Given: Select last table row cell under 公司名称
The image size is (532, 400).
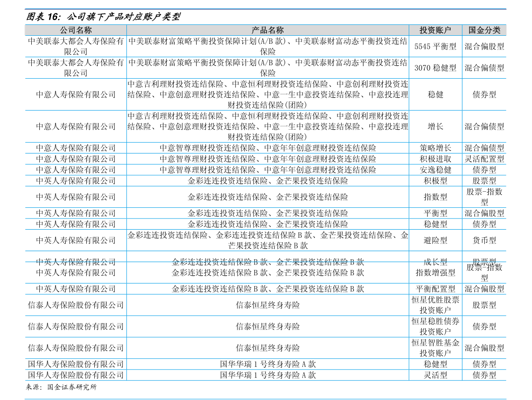Looking at the screenshot, I should pos(75,375).
